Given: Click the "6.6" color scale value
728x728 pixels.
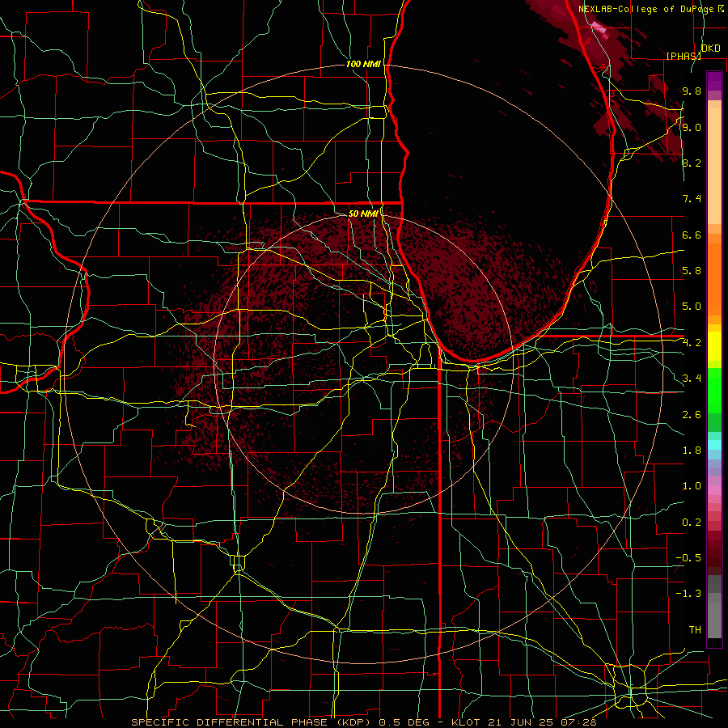Looking at the screenshot, I should [x=692, y=235].
